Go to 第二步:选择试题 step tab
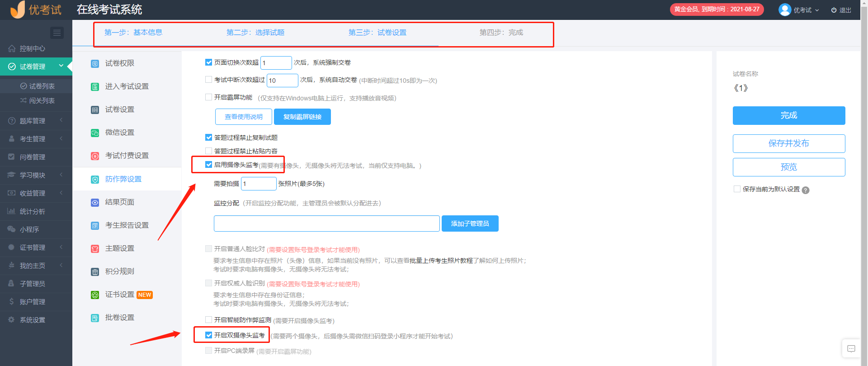Viewport: 868px width, 366px height. click(x=255, y=33)
